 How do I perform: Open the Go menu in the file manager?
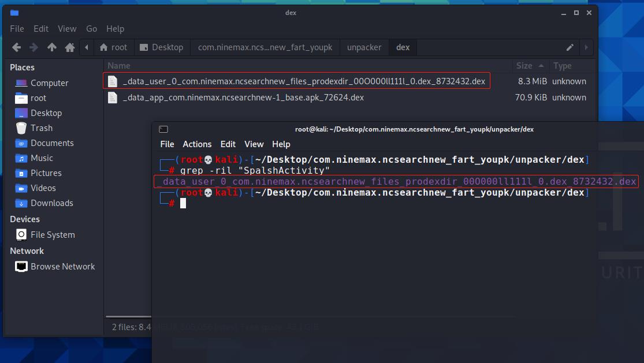91,28
